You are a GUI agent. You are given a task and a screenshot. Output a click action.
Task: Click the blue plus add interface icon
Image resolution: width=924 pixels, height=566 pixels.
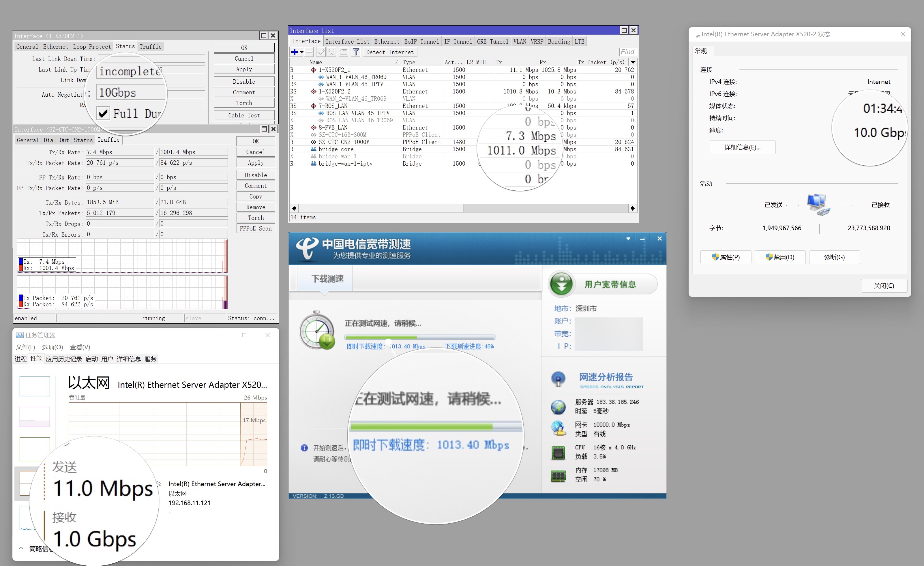click(x=294, y=52)
